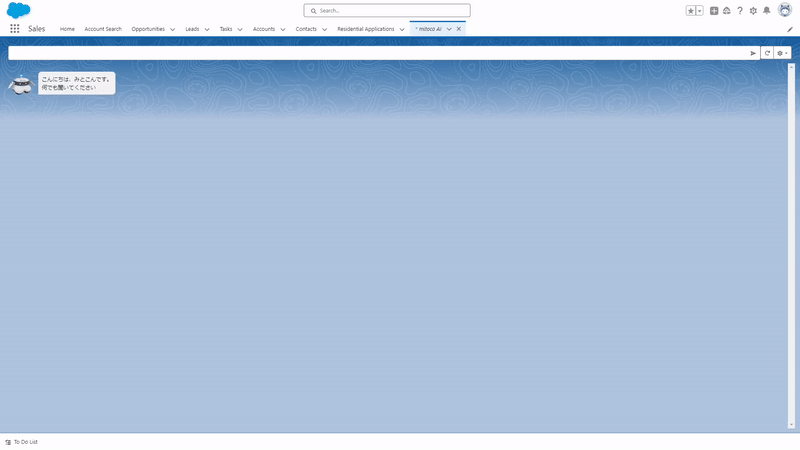Click the send arrow icon in chat bar
Image resolution: width=800 pixels, height=450 pixels.
753,53
